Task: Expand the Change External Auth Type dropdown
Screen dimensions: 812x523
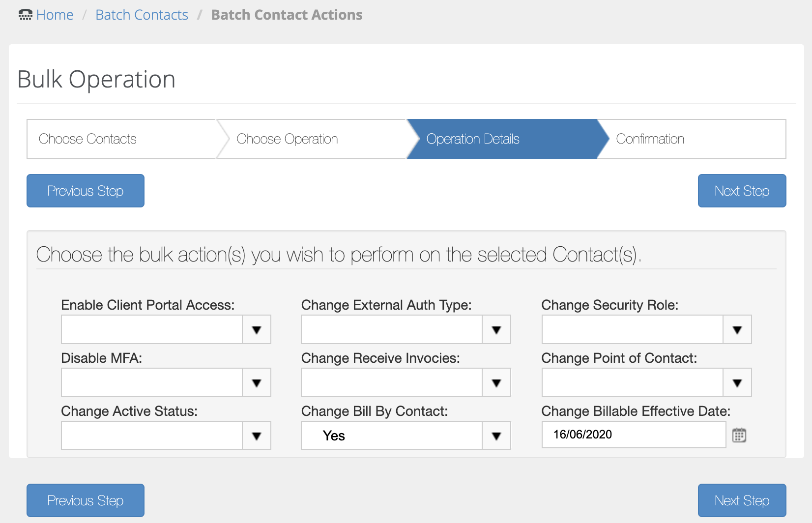Action: click(496, 329)
